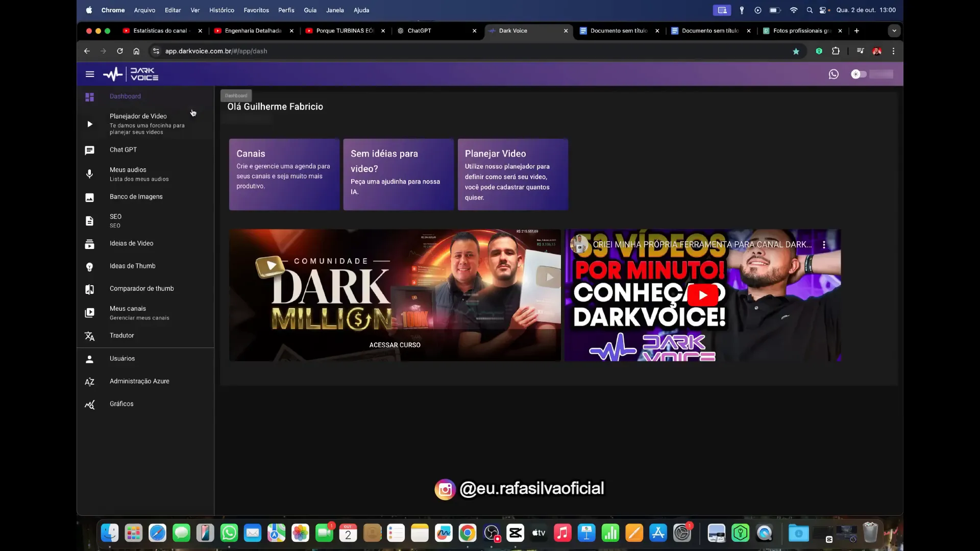
Task: Select Gráficos menu label
Action: 121,404
